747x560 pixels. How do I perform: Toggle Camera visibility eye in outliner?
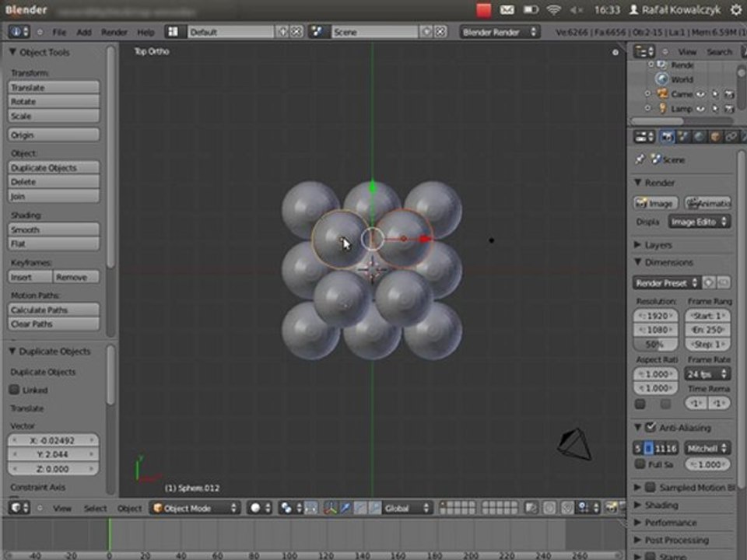coord(700,94)
